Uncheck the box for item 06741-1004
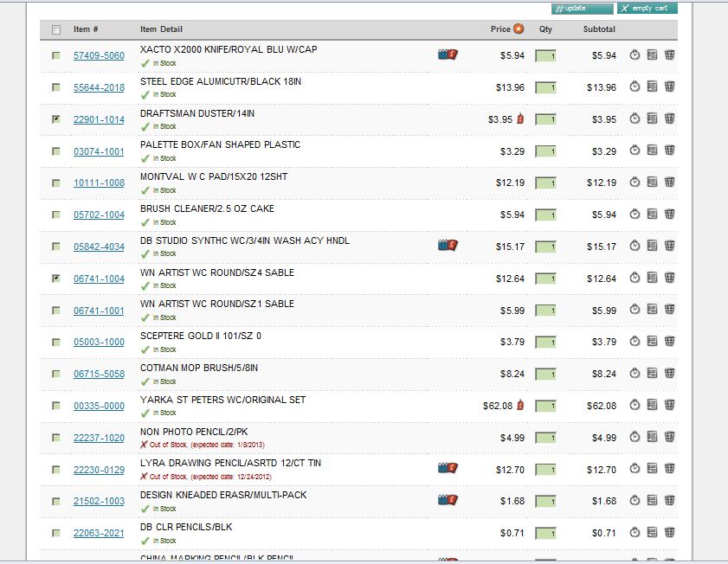The height and width of the screenshot is (564, 728). (56, 279)
